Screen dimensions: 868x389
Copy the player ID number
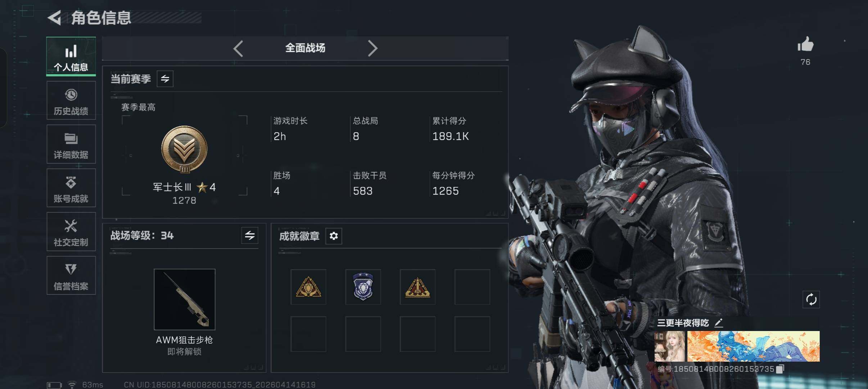coord(779,369)
